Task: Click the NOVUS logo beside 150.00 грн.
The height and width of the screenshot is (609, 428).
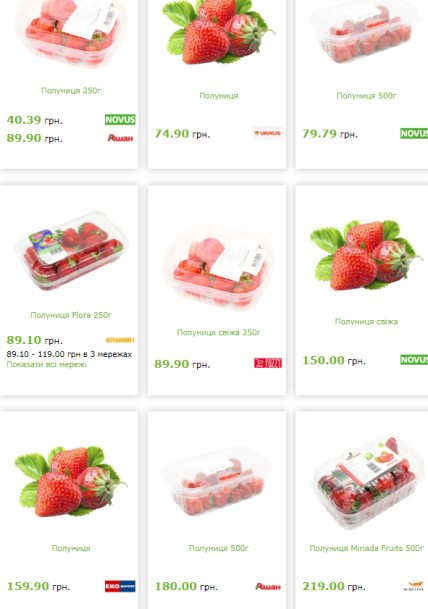Action: click(414, 360)
